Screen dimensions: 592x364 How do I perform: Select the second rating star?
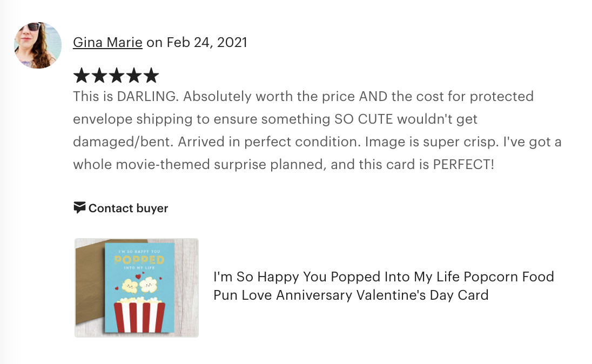coord(99,76)
